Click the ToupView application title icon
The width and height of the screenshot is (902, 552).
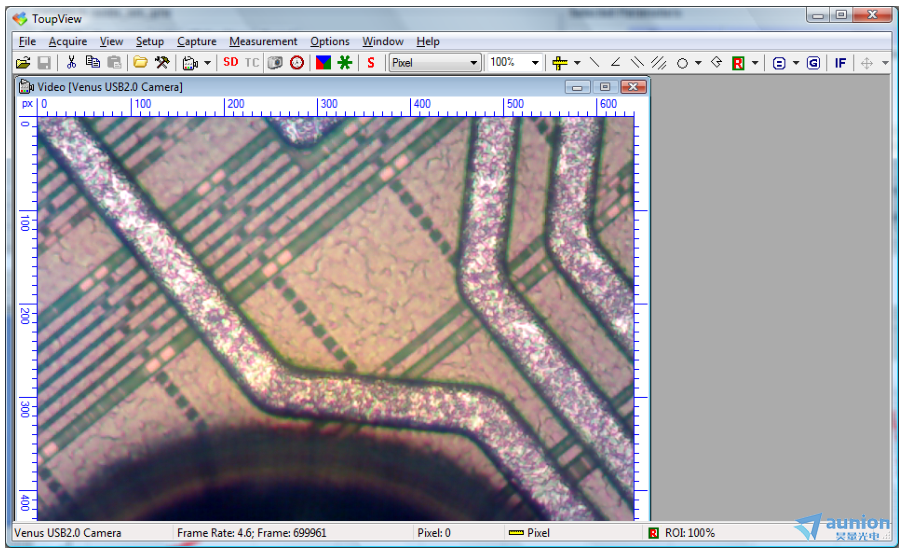[20, 18]
